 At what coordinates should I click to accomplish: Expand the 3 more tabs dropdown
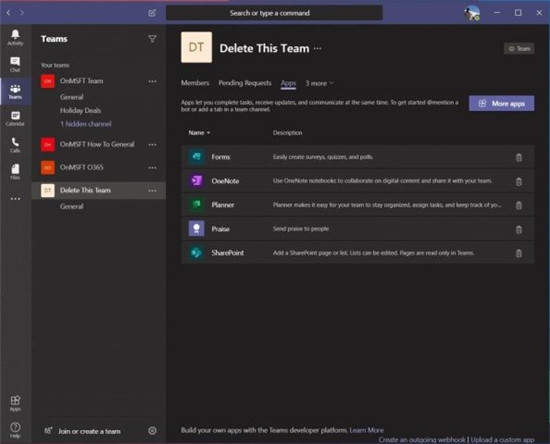pyautogui.click(x=320, y=83)
